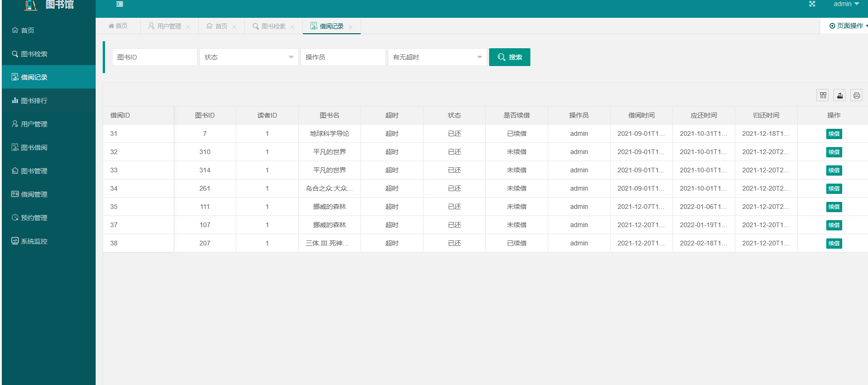Click due date 2022-01-19T1... cell
The image size is (868, 385).
pos(704,225)
